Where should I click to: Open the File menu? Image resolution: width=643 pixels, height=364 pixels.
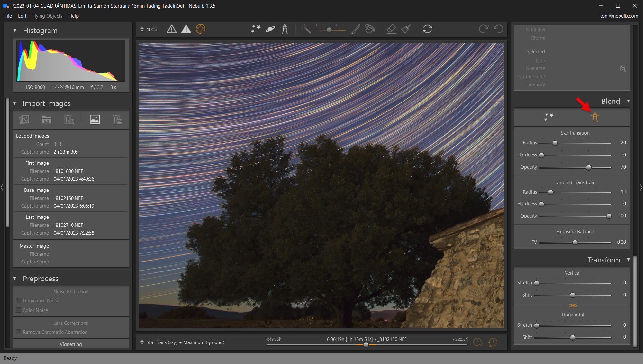pyautogui.click(x=8, y=16)
